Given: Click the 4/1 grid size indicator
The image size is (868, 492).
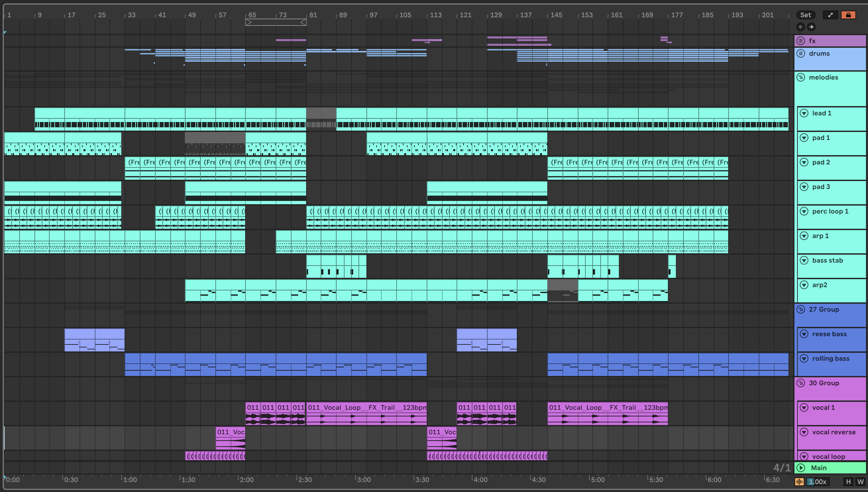Looking at the screenshot, I should click(782, 468).
